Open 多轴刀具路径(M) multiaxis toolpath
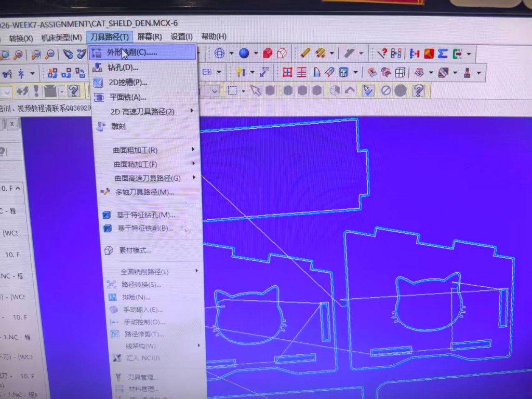Screen dimensions: 532x399 pos(150,192)
